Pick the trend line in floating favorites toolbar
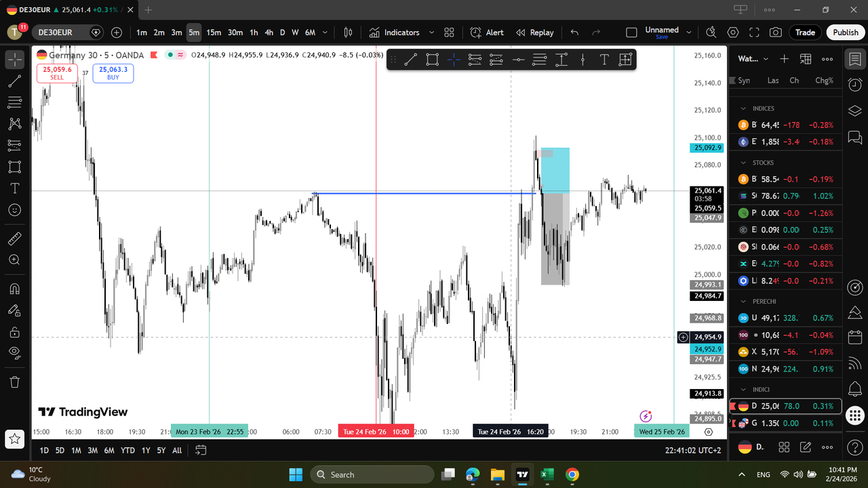Viewport: 868px width, 488px height. pos(410,60)
